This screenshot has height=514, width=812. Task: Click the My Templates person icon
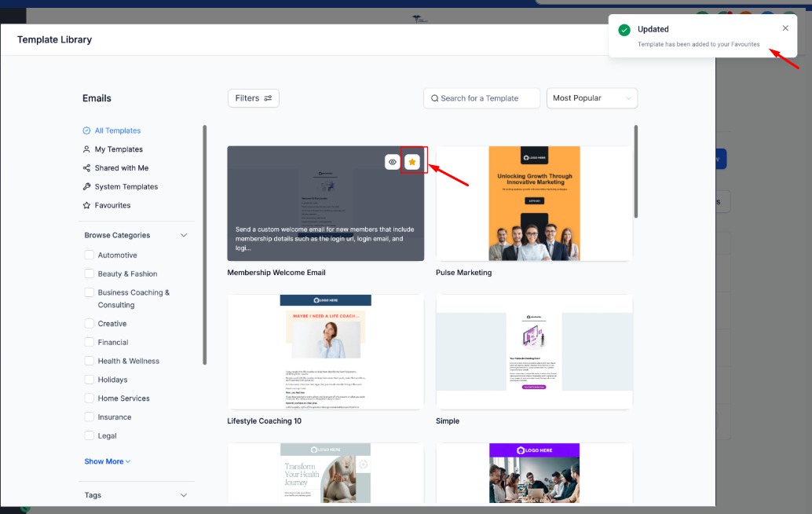click(x=86, y=149)
